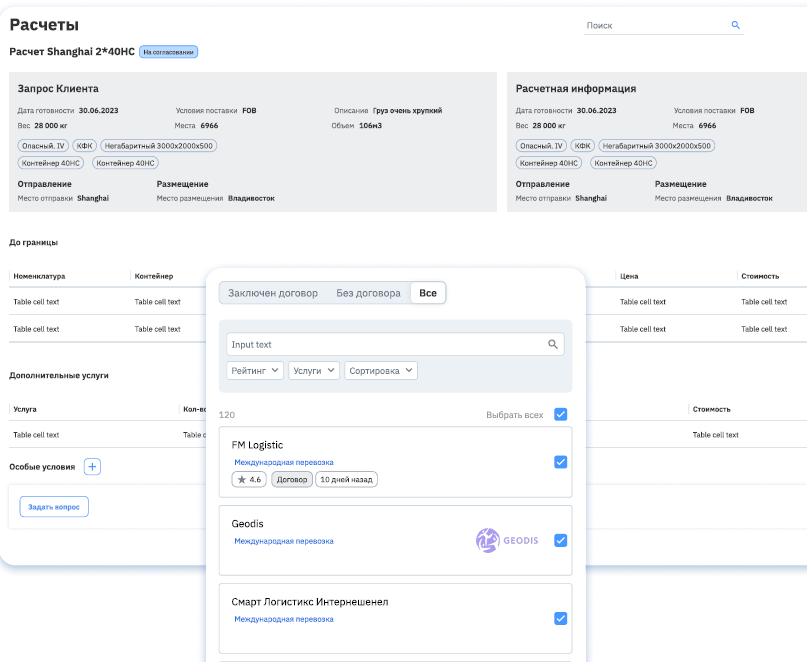Click the Договор tag on FM Logistic
The image size is (807, 662).
[292, 480]
